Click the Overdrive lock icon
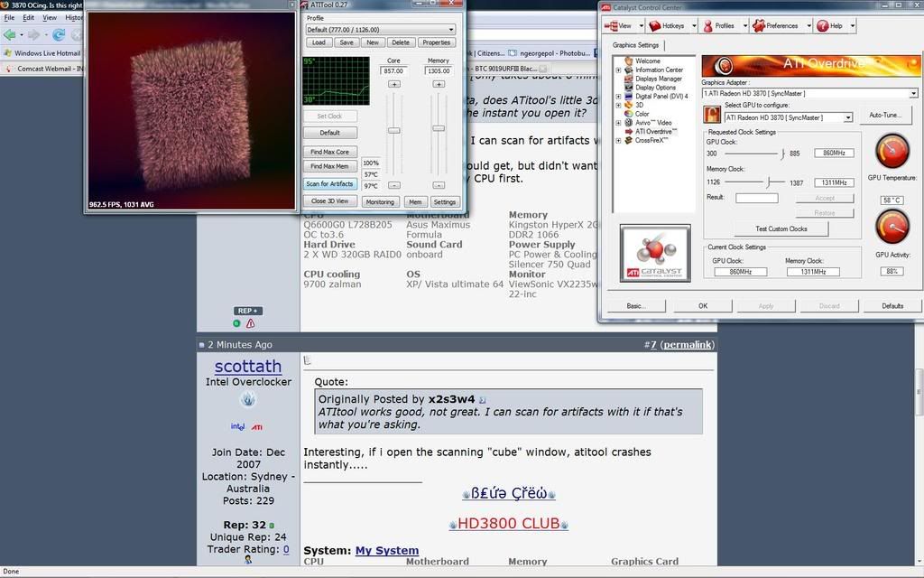924x578 pixels. point(712,115)
